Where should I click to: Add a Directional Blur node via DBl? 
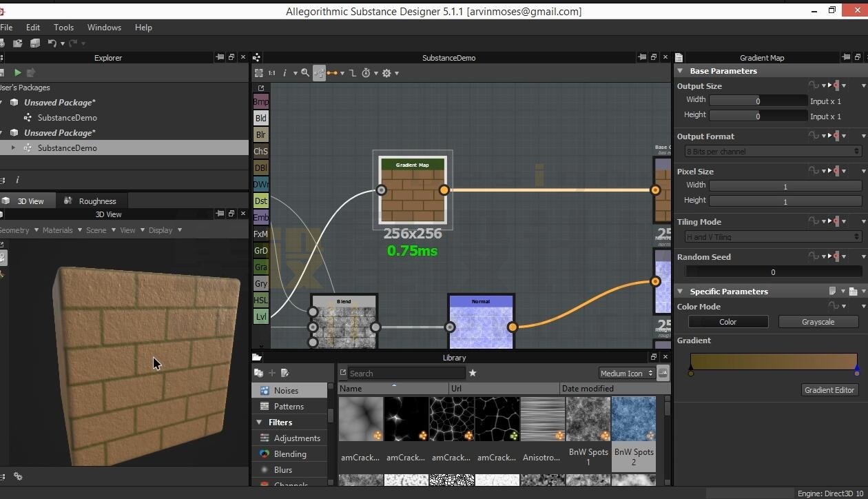(x=260, y=167)
